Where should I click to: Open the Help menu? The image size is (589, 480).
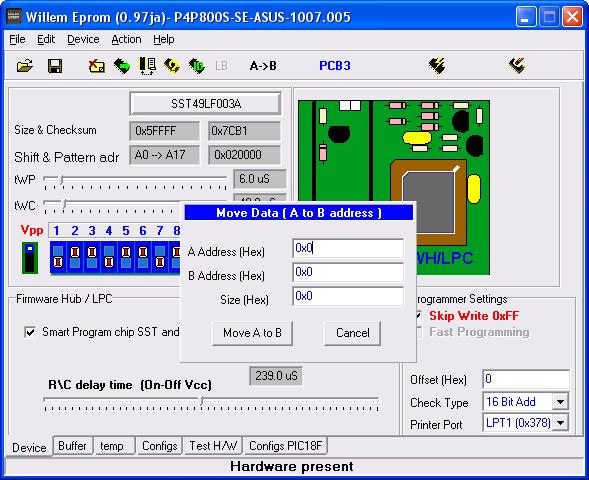(163, 39)
